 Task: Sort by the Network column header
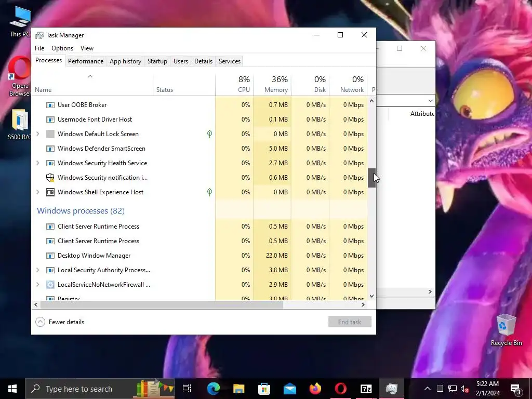point(349,85)
